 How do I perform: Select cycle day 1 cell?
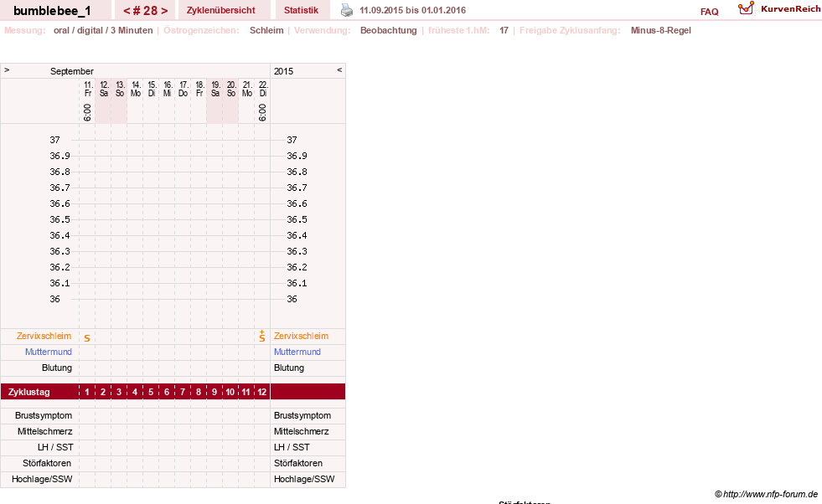[x=87, y=392]
